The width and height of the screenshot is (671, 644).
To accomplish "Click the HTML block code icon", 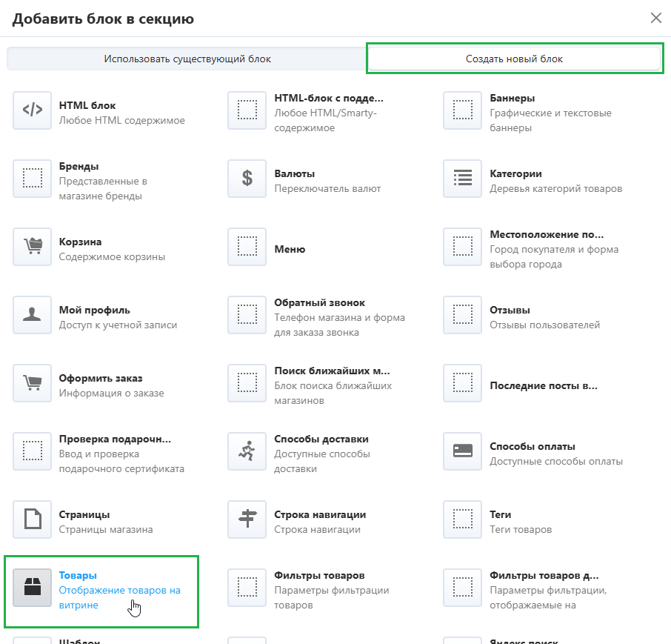I will point(33,110).
